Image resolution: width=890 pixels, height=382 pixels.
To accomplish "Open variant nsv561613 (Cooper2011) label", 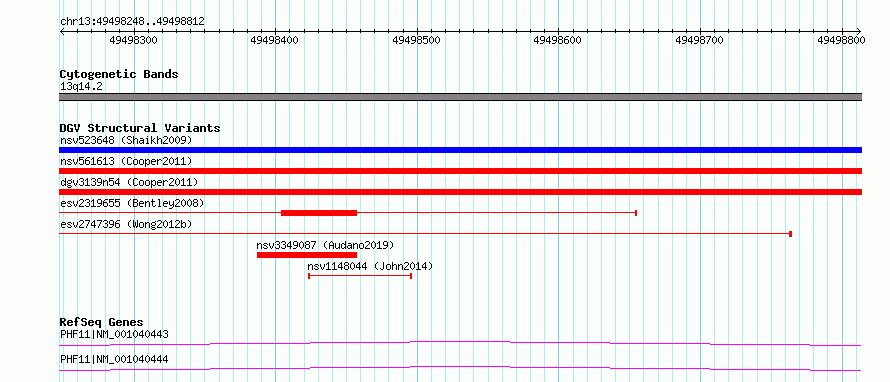I will pyautogui.click(x=126, y=161).
